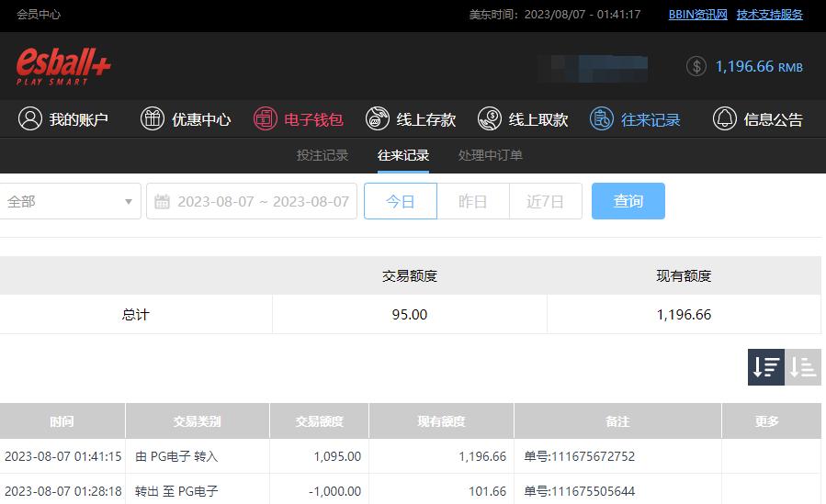Open 线上取款 menu

523,119
